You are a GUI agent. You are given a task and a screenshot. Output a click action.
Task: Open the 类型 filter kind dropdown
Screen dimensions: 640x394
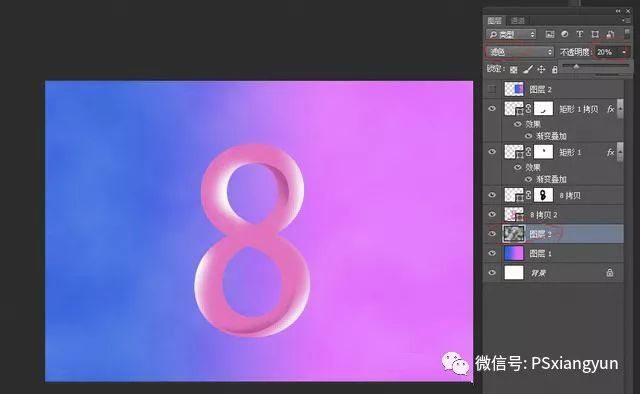coord(511,34)
